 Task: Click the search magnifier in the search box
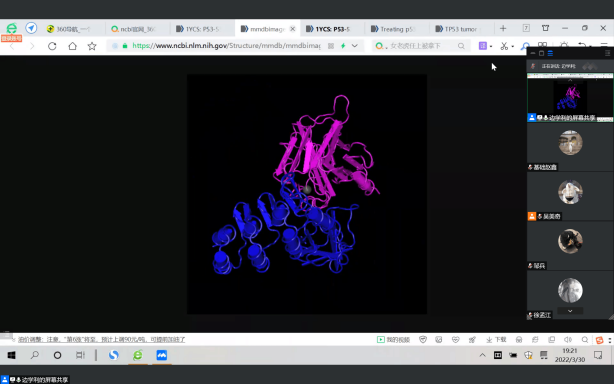(x=461, y=46)
